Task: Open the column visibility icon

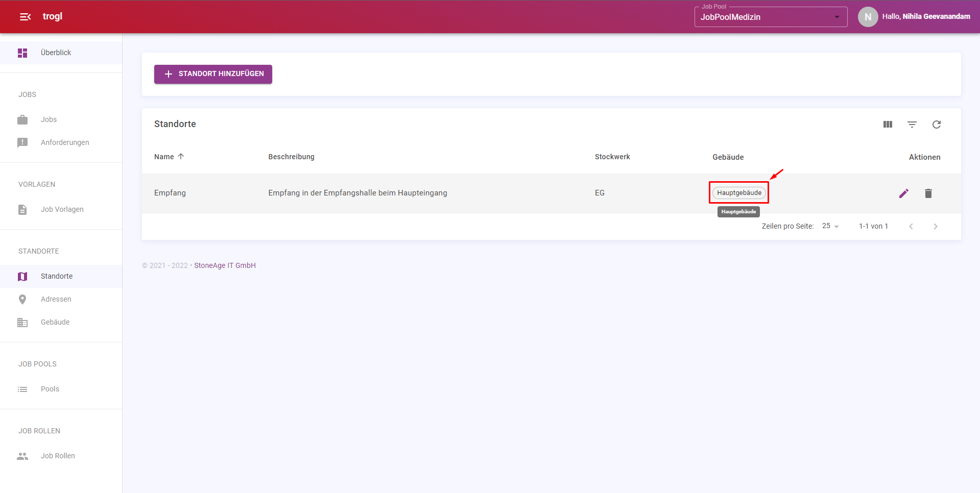Action: point(888,125)
